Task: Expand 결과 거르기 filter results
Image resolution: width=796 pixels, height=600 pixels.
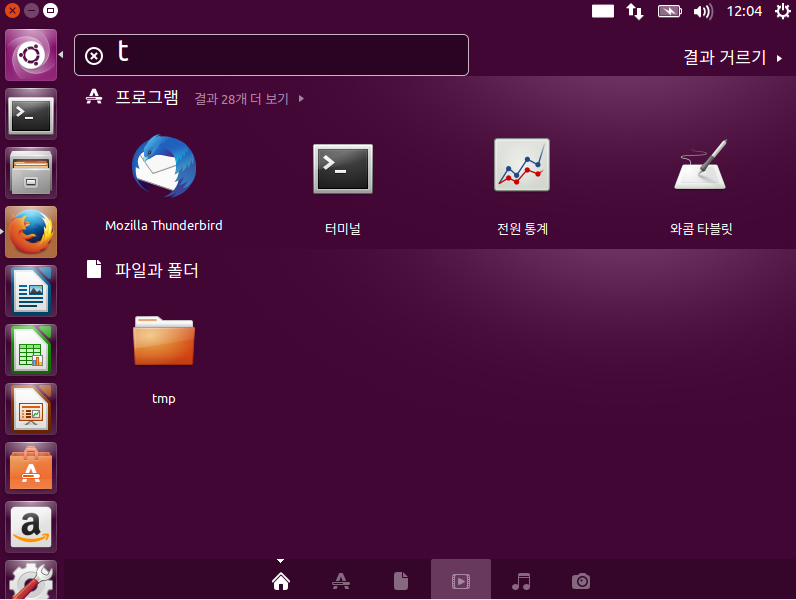Action: 733,57
